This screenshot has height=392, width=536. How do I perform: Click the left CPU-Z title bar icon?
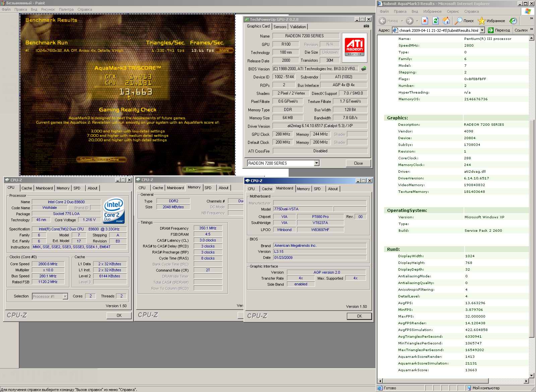pyautogui.click(x=7, y=180)
